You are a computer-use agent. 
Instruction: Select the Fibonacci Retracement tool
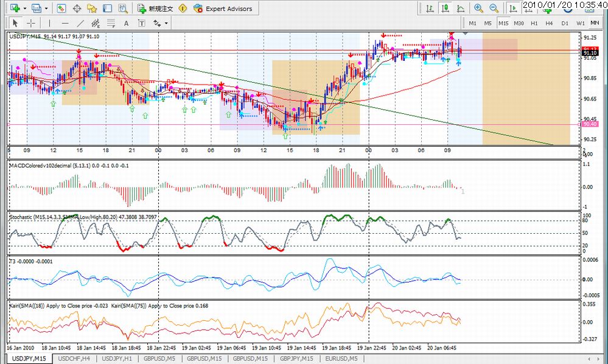[x=111, y=23]
